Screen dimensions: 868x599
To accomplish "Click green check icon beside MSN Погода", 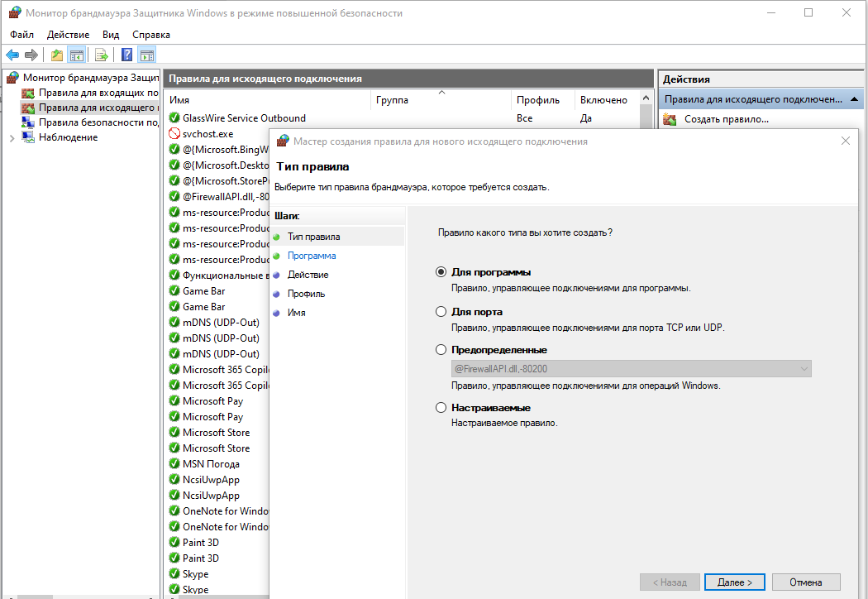I will [174, 464].
